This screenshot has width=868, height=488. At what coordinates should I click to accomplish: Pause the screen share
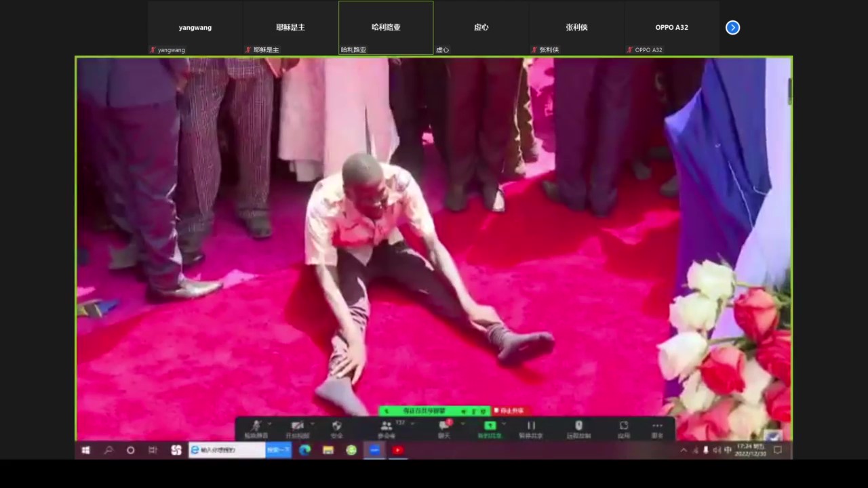(x=531, y=426)
